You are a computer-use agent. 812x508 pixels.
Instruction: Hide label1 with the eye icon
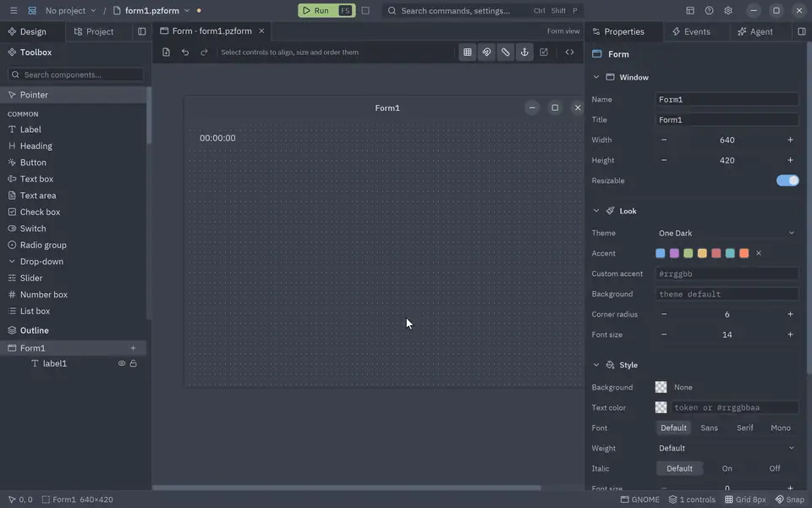(121, 363)
